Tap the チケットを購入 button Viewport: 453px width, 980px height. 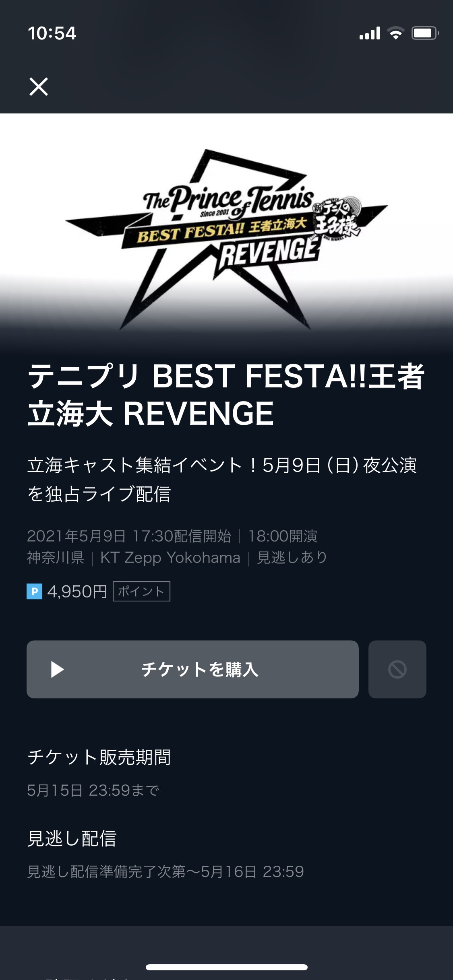(192, 669)
